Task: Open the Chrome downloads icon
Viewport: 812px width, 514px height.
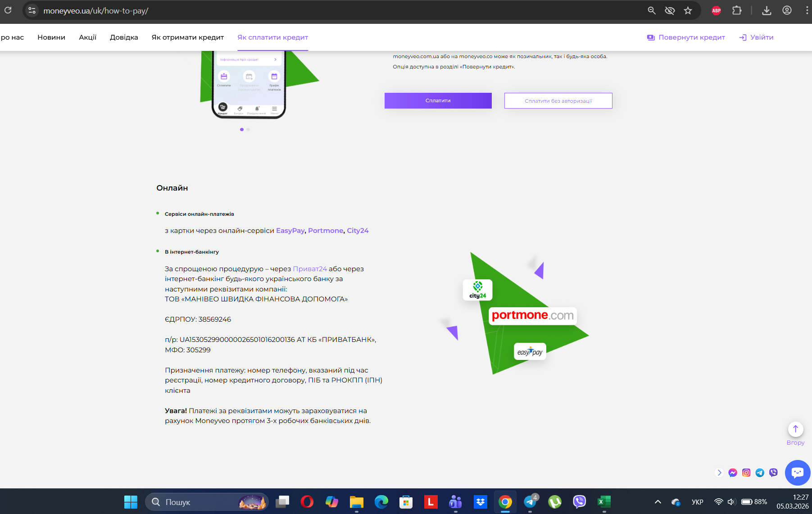Action: pos(767,10)
